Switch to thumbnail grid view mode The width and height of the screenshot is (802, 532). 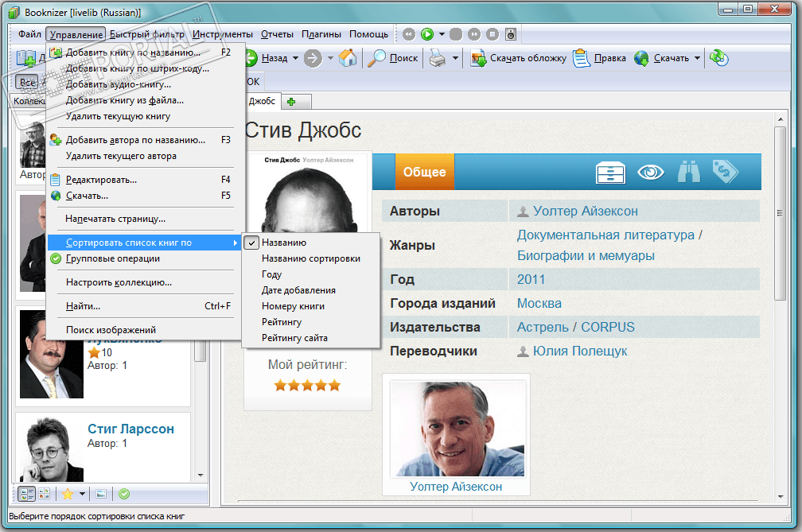point(45,494)
